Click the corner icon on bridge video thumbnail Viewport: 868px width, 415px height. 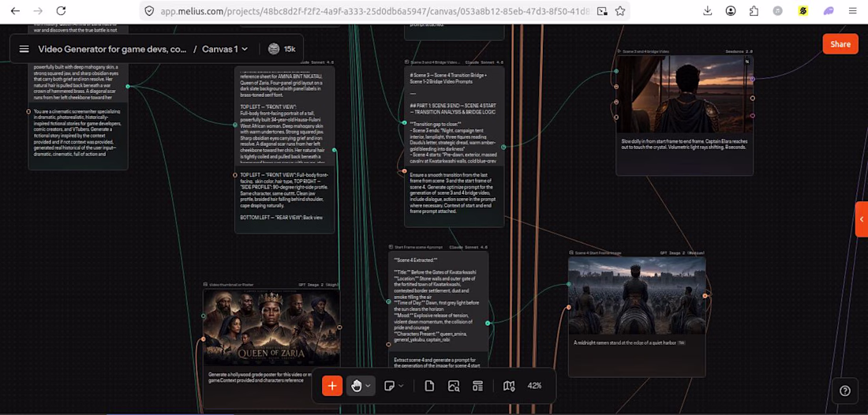746,62
